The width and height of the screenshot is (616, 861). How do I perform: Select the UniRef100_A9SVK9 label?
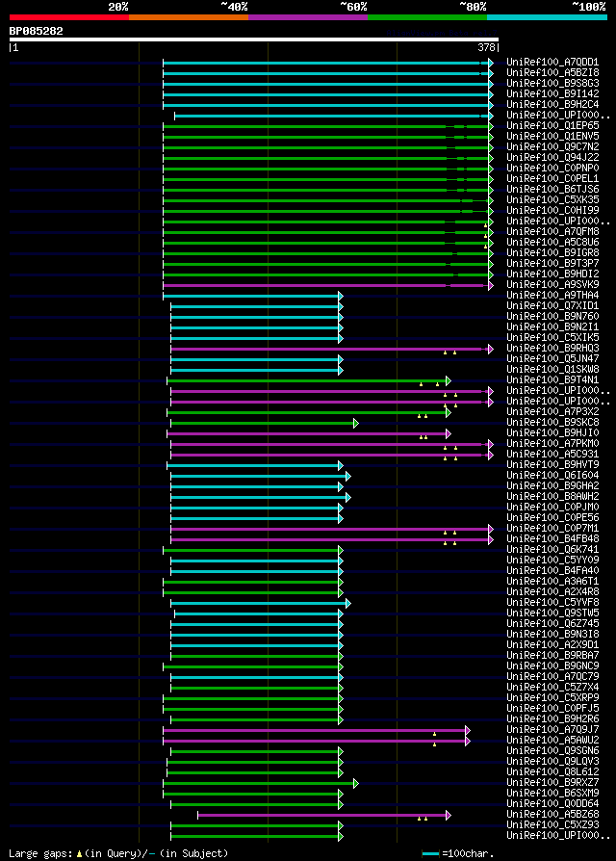(552, 285)
